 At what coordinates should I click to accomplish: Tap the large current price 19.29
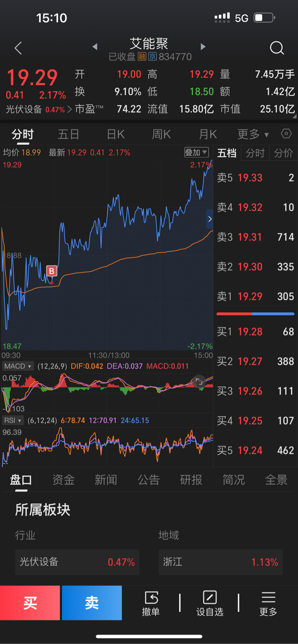pos(32,77)
